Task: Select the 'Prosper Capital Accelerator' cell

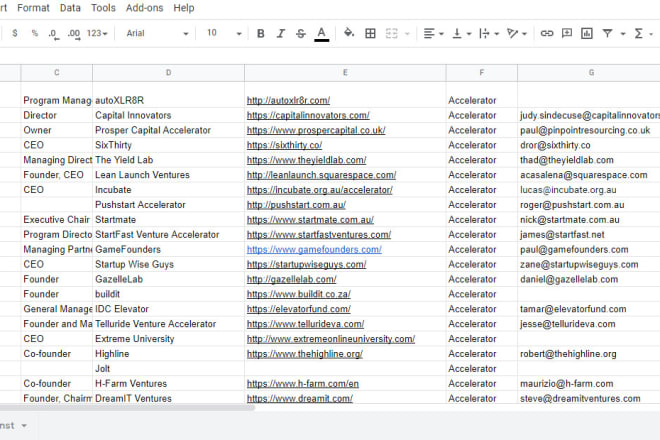Action: click(168, 130)
